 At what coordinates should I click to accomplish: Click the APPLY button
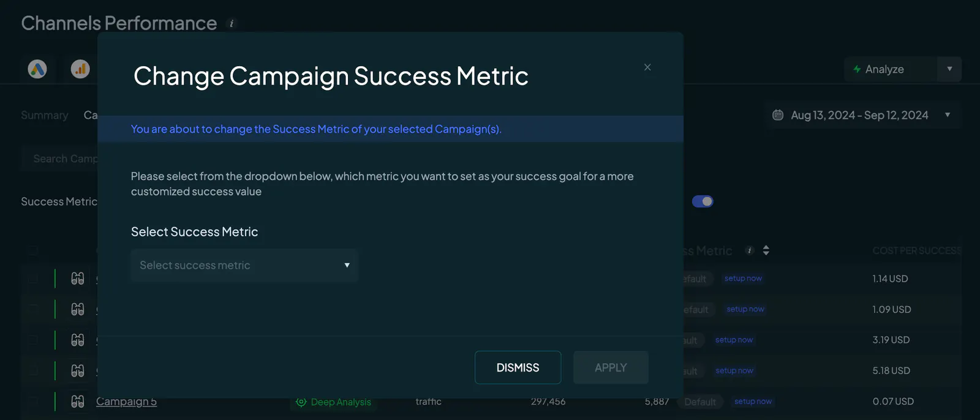[x=611, y=367]
